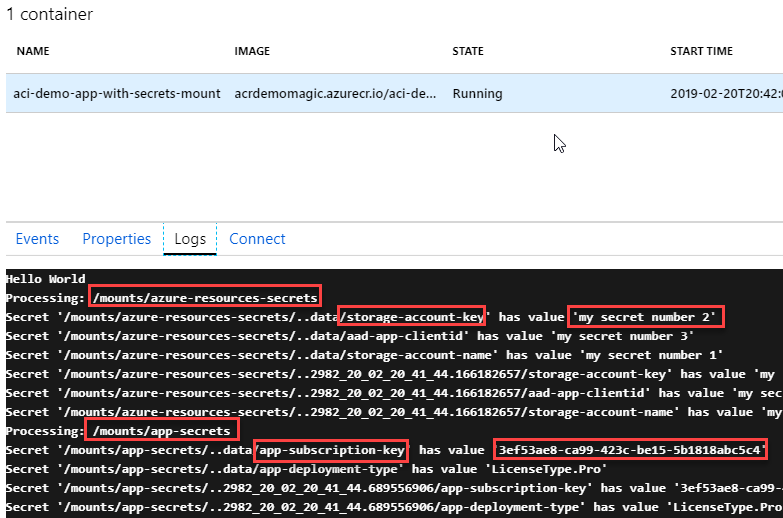
Task: Click the highlighted /storage-account-key text
Action: pyautogui.click(x=411, y=317)
